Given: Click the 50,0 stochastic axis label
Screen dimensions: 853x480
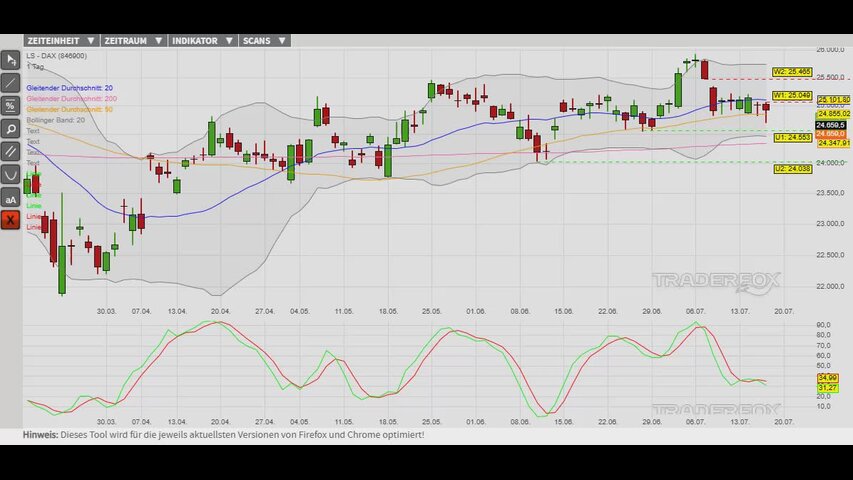Looking at the screenshot, I should pyautogui.click(x=823, y=366).
